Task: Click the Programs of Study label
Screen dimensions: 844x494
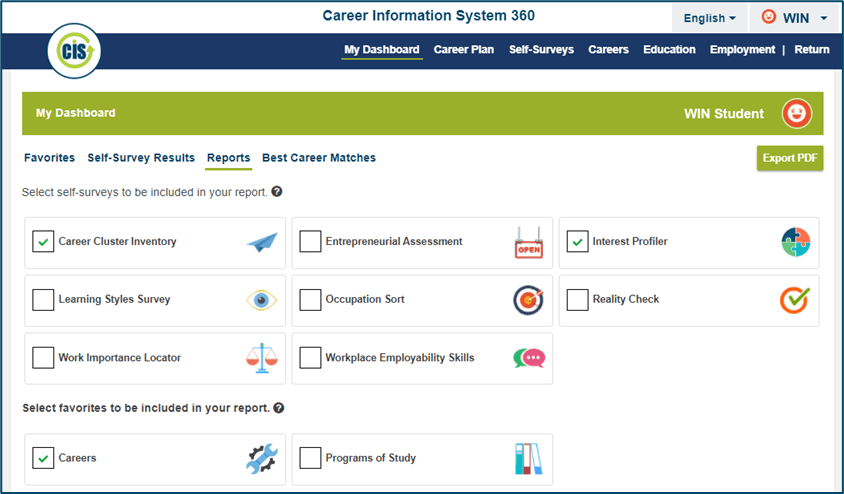Action: (x=370, y=458)
